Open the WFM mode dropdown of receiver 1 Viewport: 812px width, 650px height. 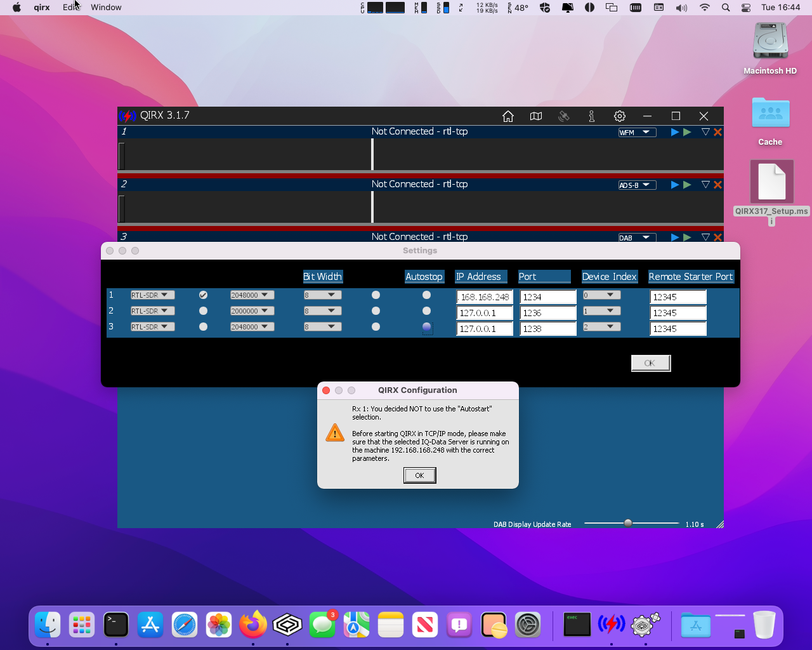pyautogui.click(x=637, y=132)
